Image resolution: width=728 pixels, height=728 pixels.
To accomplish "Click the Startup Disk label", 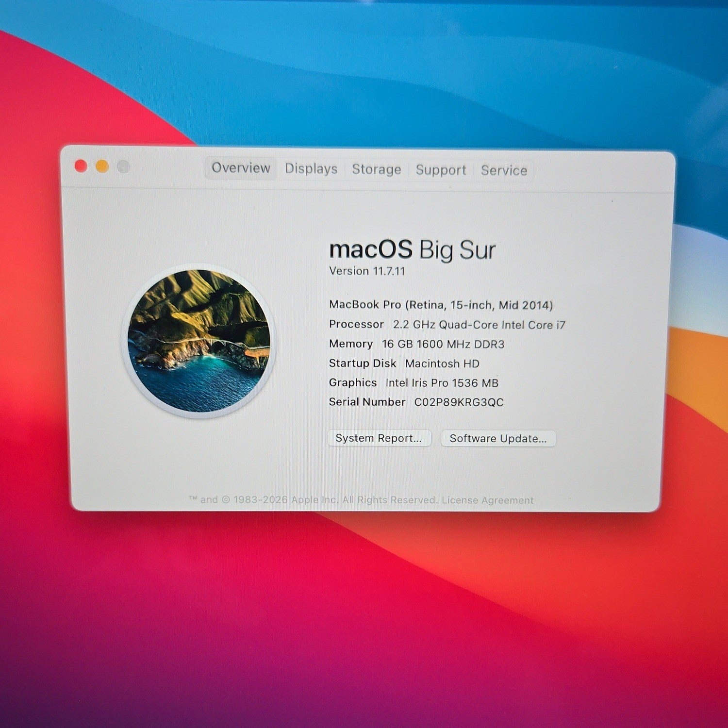I will coord(363,363).
